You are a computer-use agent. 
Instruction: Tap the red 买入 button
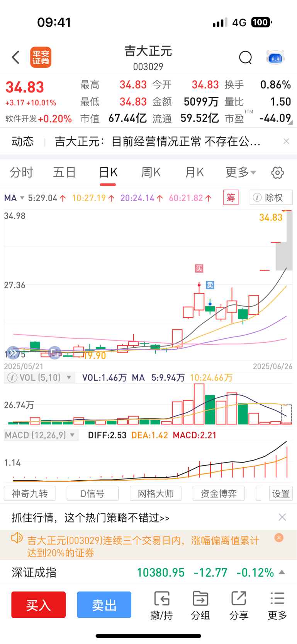(x=39, y=605)
